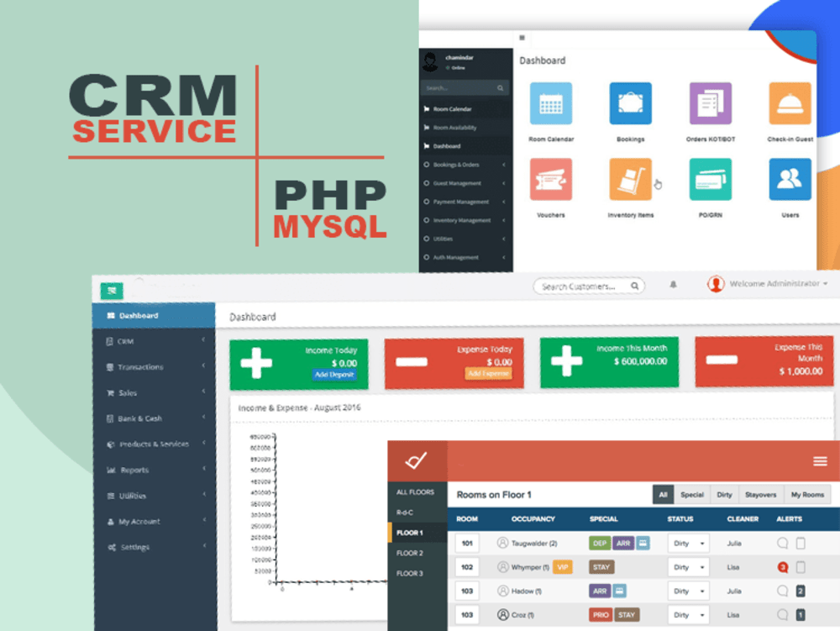Image resolution: width=840 pixels, height=631 pixels.
Task: Open the Inventory Items trolley tile
Action: pos(631,180)
